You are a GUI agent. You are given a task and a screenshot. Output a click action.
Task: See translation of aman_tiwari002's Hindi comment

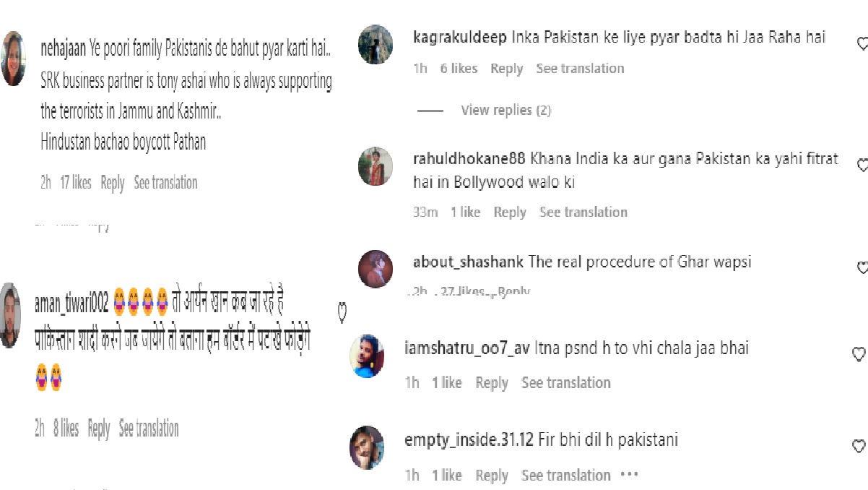pos(149,429)
